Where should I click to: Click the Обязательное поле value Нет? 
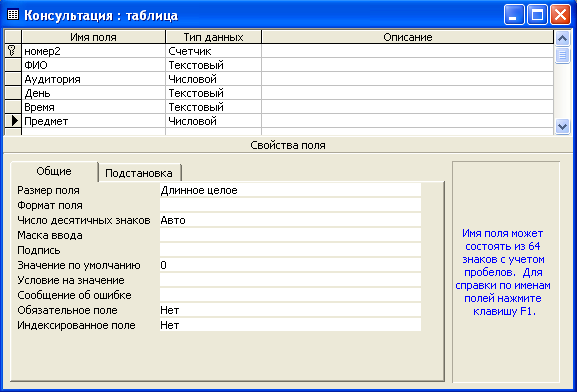(290, 310)
